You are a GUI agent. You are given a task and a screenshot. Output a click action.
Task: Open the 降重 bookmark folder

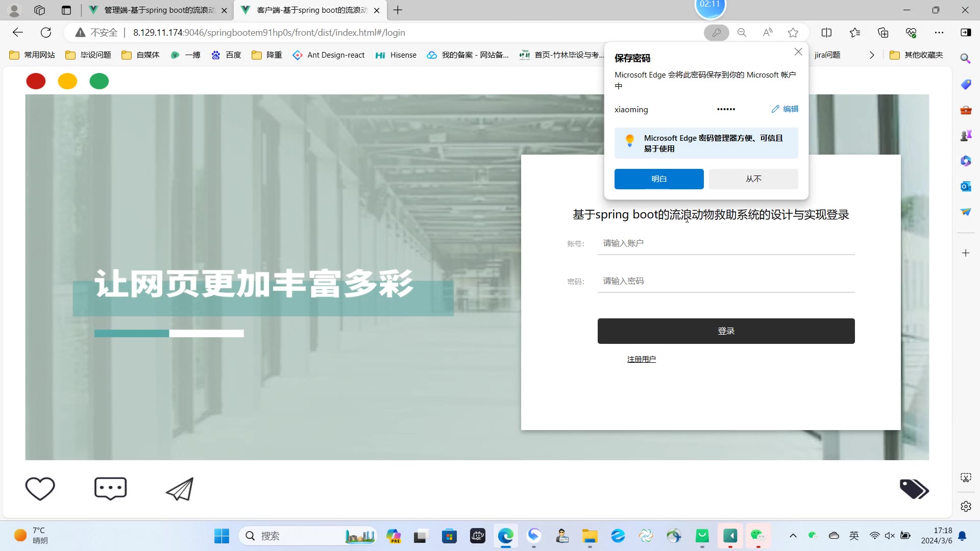coord(267,55)
